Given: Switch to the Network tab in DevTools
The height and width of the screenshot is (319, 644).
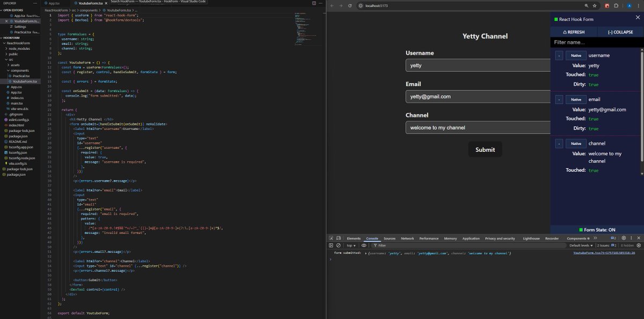Looking at the screenshot, I should coord(407,238).
